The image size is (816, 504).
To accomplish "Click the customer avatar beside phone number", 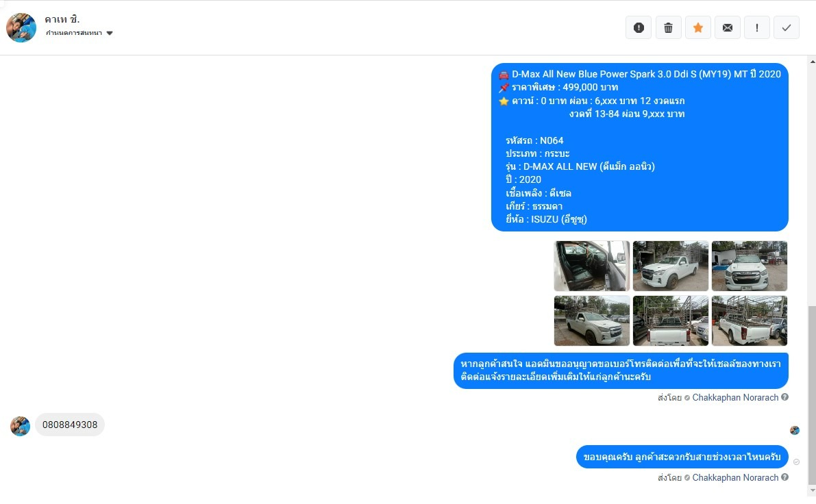I will (x=21, y=426).
